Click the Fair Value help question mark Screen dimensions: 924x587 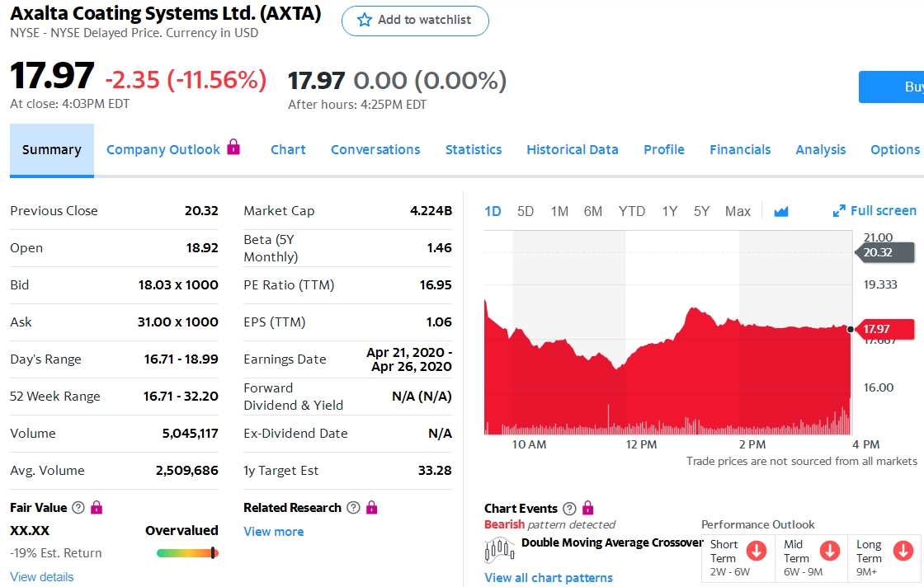(78, 508)
